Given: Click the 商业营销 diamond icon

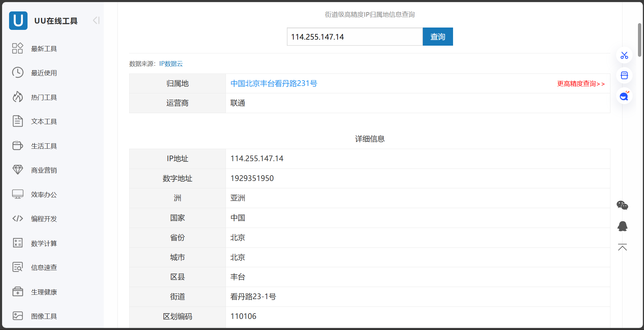Looking at the screenshot, I should (x=17, y=170).
